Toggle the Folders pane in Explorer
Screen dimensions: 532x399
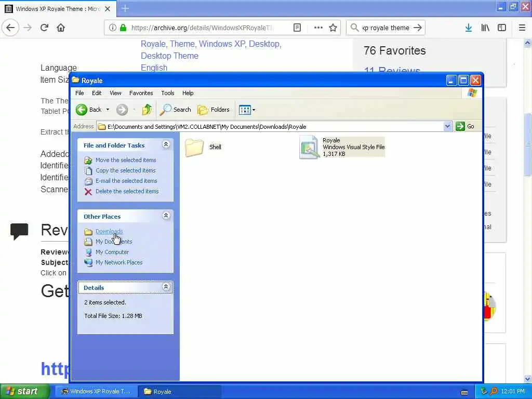(214, 110)
